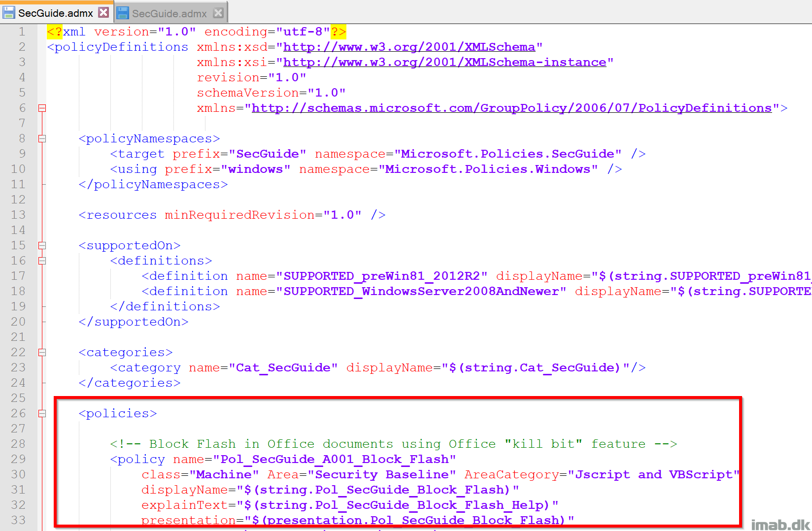Click the closing </definitions> tag
This screenshot has height=531, width=812.
[x=165, y=306]
